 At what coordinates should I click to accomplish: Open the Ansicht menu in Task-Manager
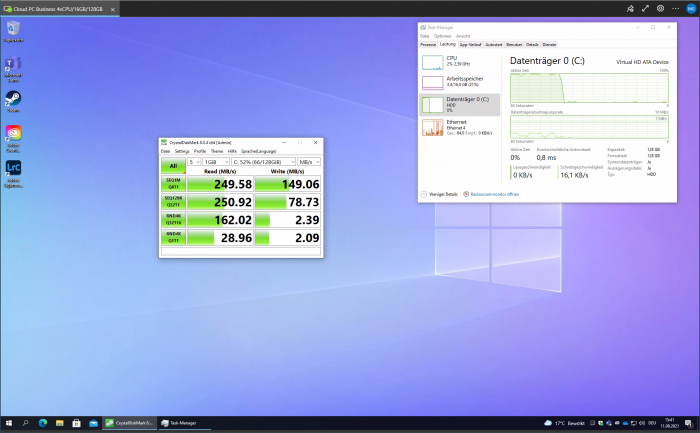[x=463, y=36]
